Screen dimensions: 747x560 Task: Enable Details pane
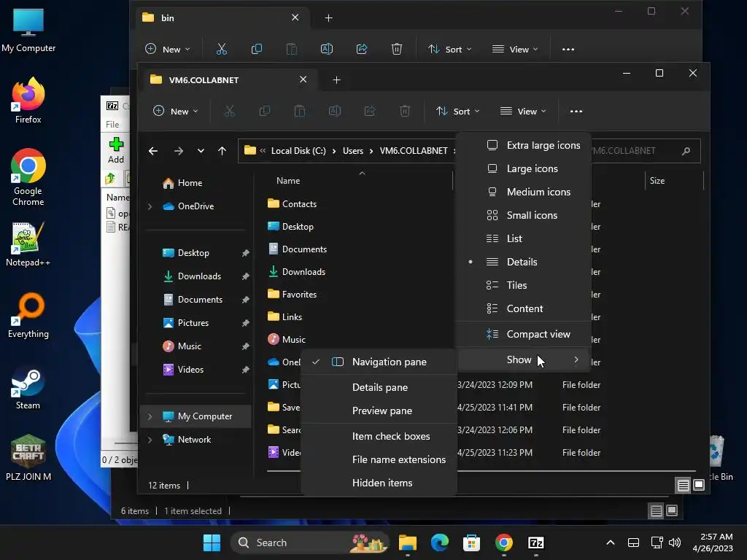(x=379, y=387)
